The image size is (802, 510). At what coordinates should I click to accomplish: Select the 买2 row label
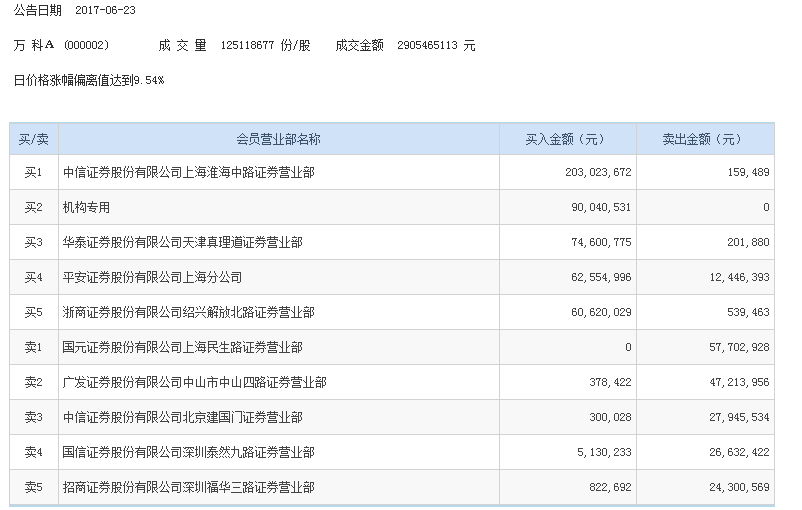pyautogui.click(x=34, y=207)
